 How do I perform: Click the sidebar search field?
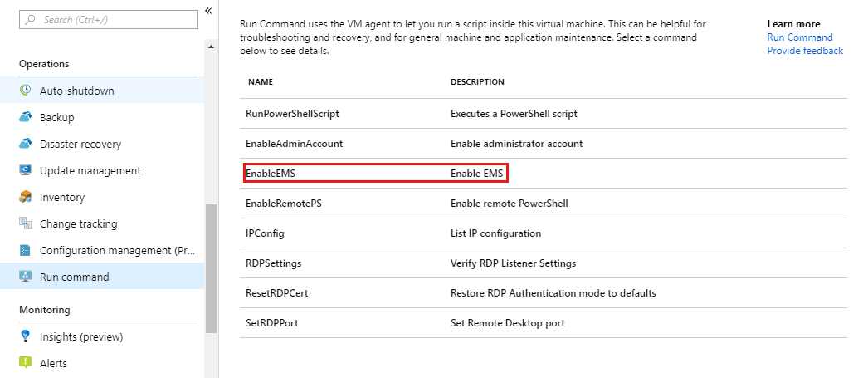point(108,18)
